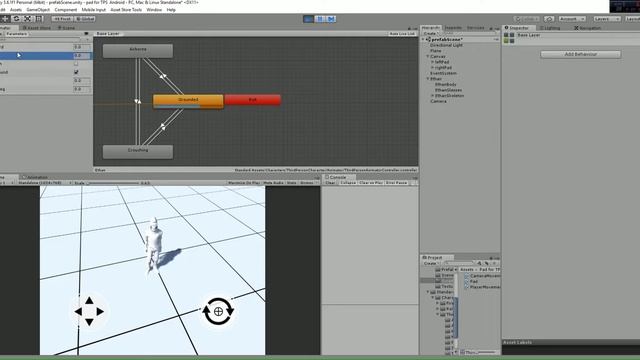Viewport: 640px width, 360px height.
Task: Toggle Stats overlay in Game view
Action: click(291, 183)
